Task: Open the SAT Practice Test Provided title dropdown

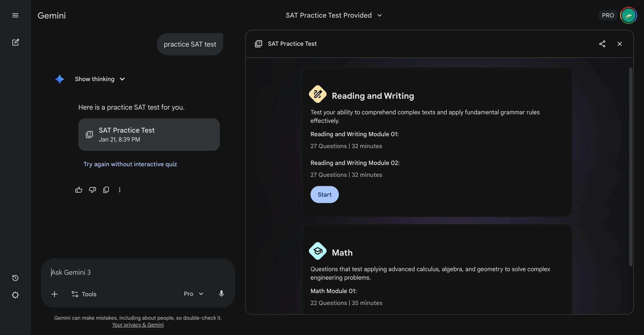Action: (x=334, y=15)
